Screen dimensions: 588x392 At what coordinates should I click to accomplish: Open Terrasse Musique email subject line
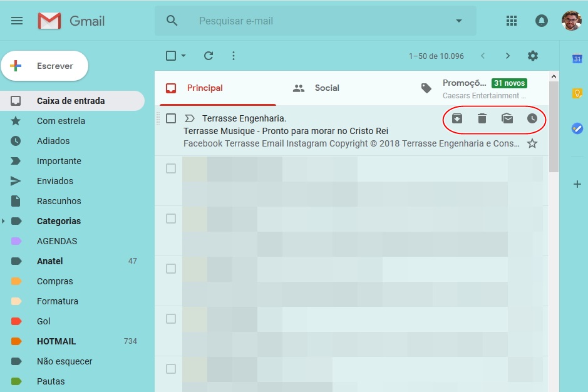coord(286,131)
